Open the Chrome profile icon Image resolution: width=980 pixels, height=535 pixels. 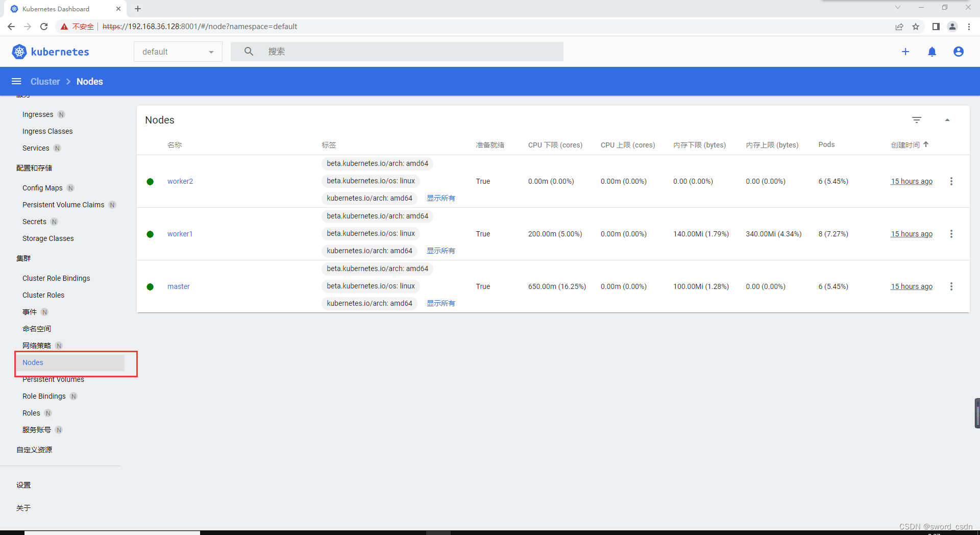pyautogui.click(x=952, y=27)
